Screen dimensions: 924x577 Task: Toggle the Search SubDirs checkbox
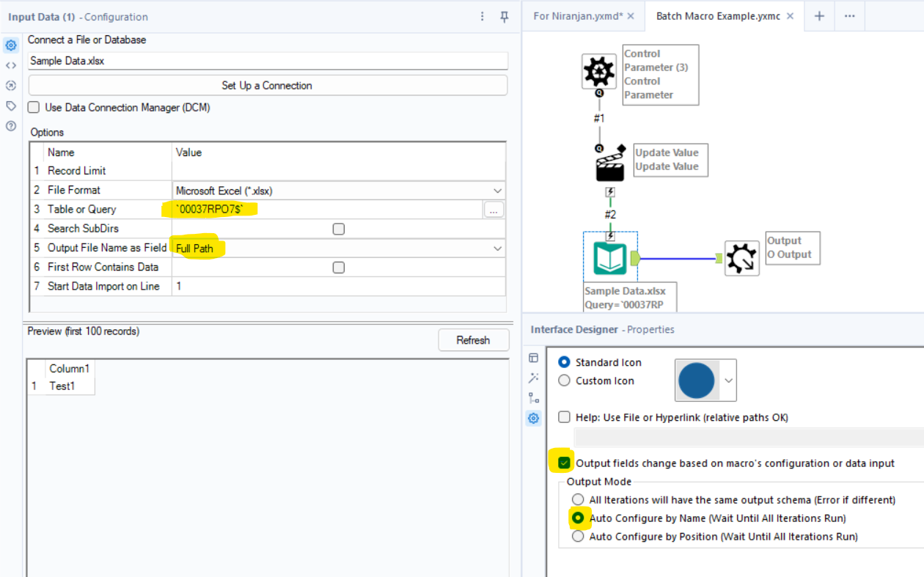pyautogui.click(x=338, y=229)
